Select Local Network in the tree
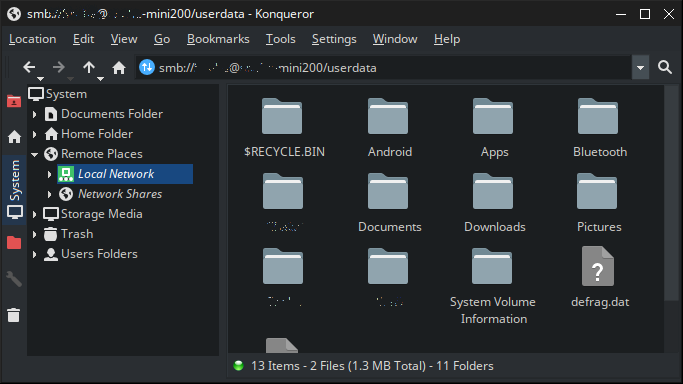The height and width of the screenshot is (384, 683). 125,174
